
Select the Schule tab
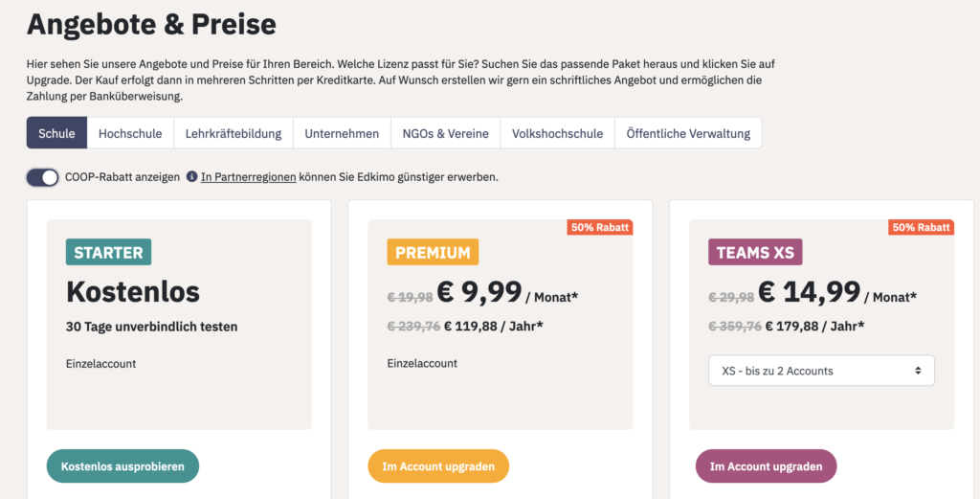tap(56, 133)
